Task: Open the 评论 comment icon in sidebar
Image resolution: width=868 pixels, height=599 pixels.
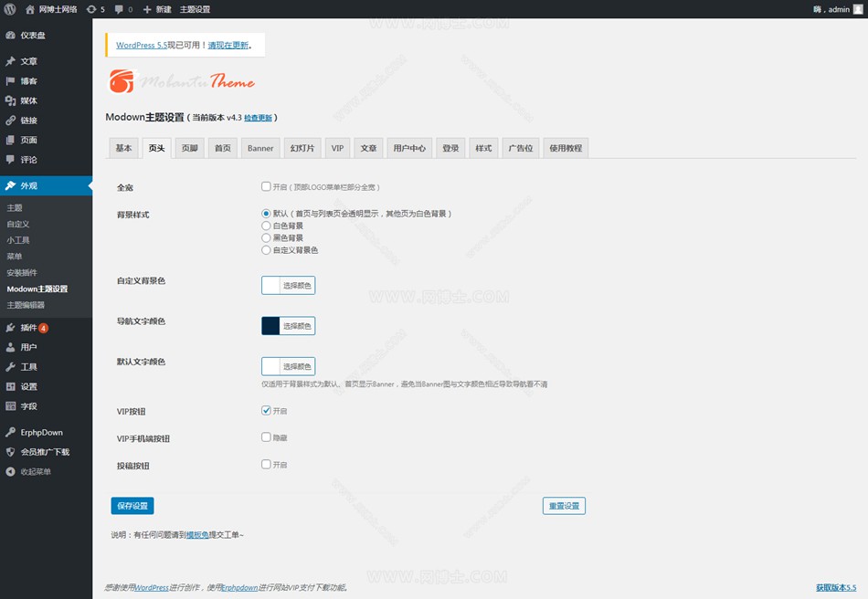Action: [11, 159]
